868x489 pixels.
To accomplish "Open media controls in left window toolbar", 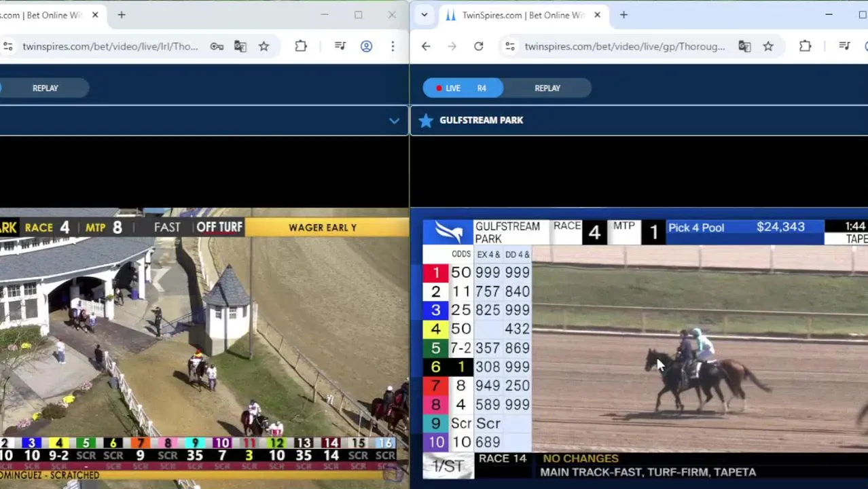I will [x=340, y=46].
